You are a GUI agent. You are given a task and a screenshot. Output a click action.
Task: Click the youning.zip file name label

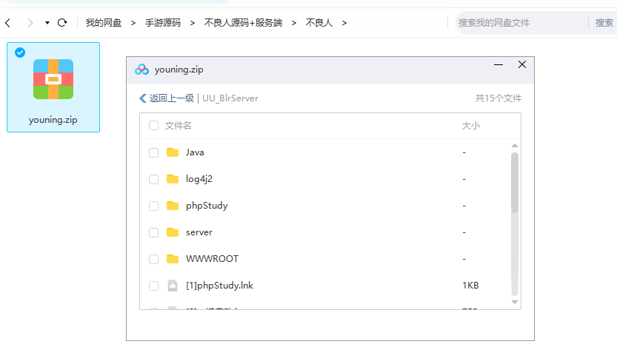53,120
